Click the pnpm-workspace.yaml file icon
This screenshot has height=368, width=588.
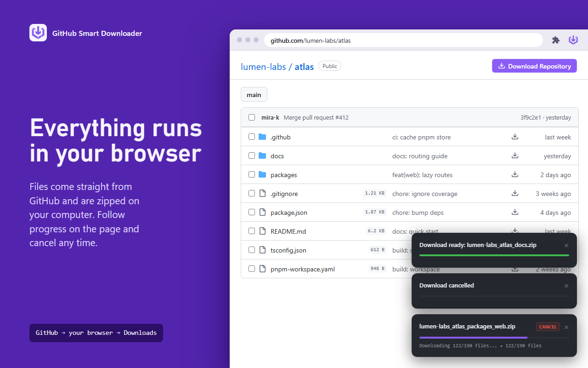[262, 269]
